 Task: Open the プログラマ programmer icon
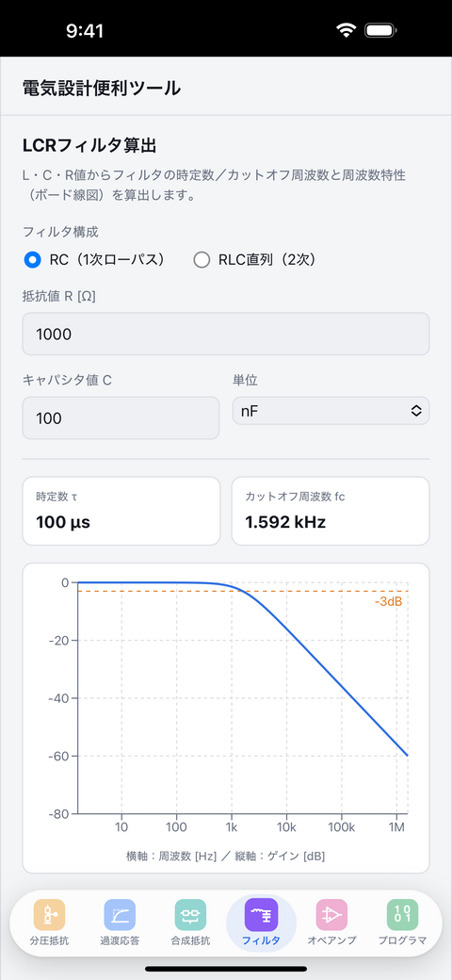tap(402, 915)
